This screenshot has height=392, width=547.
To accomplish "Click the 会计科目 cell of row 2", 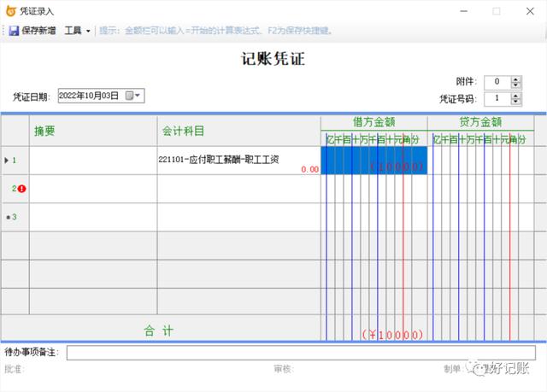I will (239, 189).
